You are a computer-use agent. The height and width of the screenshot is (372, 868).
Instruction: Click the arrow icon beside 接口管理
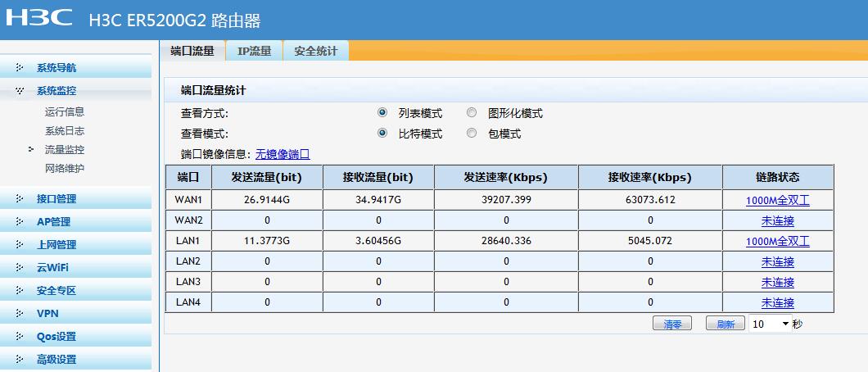pyautogui.click(x=20, y=199)
